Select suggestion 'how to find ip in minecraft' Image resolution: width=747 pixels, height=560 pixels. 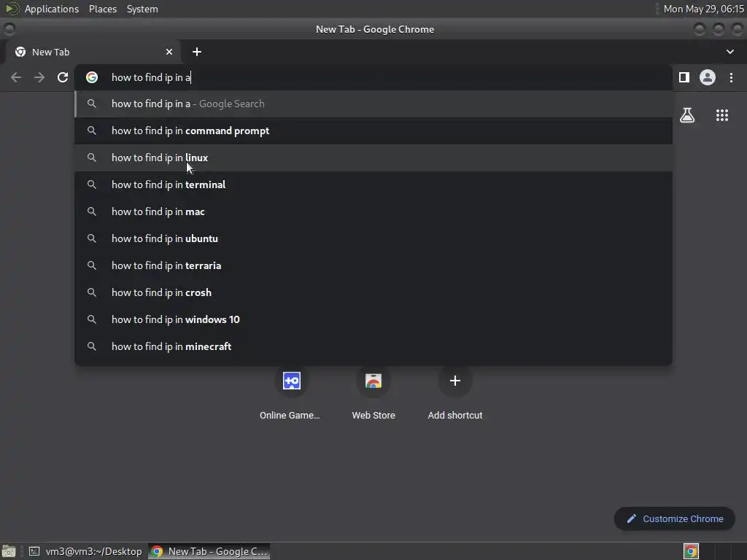(x=373, y=346)
